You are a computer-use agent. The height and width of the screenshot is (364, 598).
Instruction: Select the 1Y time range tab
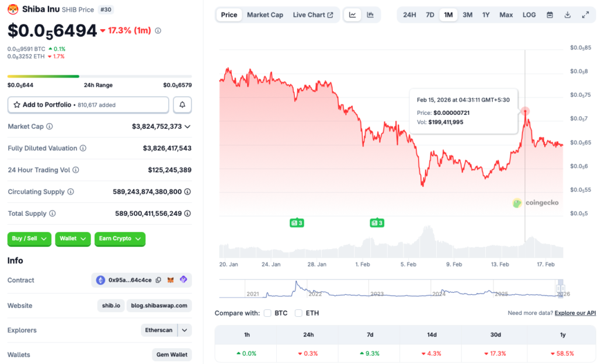tap(486, 15)
